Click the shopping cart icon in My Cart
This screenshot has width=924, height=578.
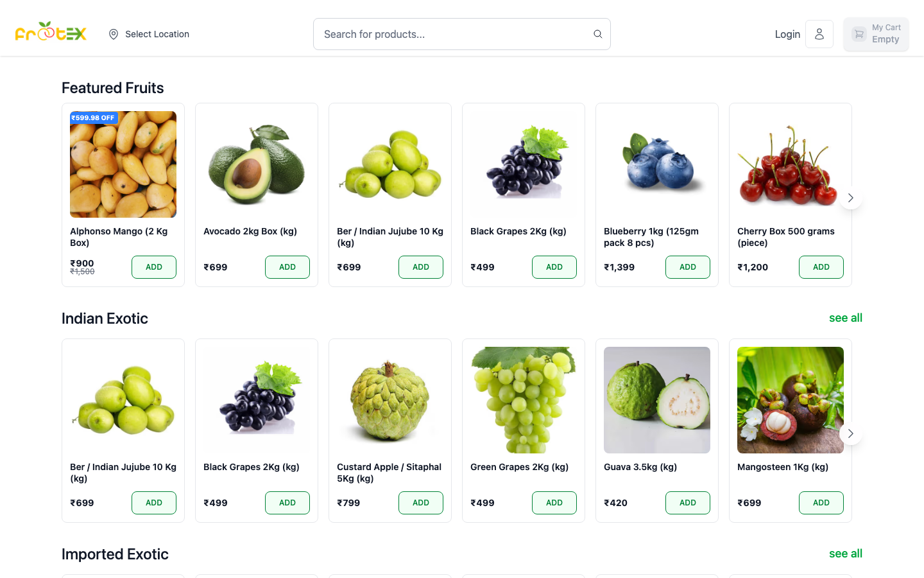tap(859, 33)
